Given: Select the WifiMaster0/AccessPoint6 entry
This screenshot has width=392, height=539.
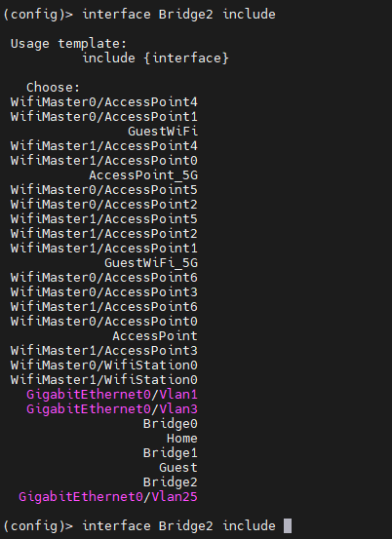Looking at the screenshot, I should point(104,278).
